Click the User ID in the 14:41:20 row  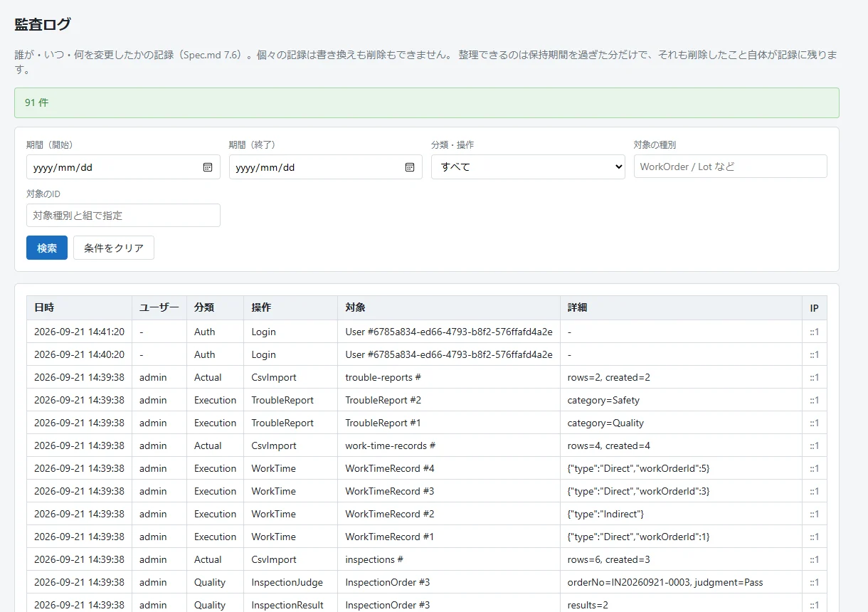(449, 332)
